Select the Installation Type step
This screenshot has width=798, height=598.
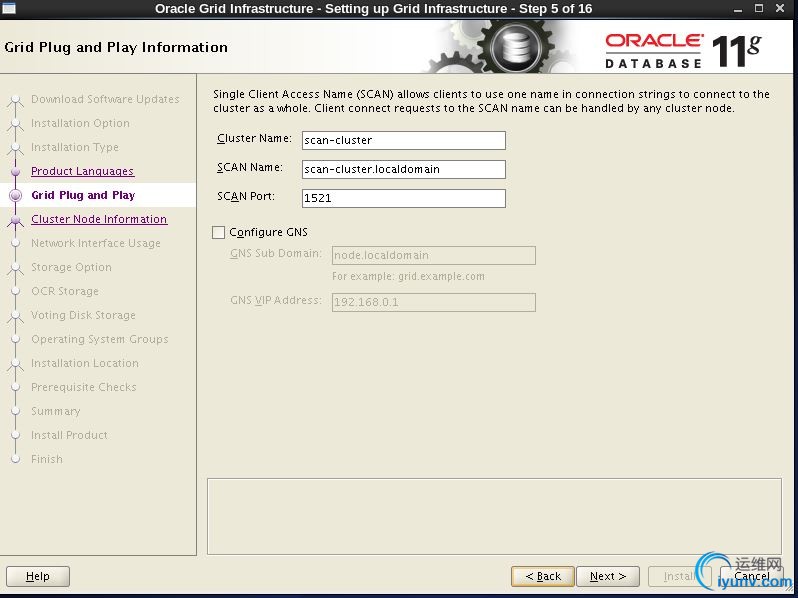(x=75, y=147)
